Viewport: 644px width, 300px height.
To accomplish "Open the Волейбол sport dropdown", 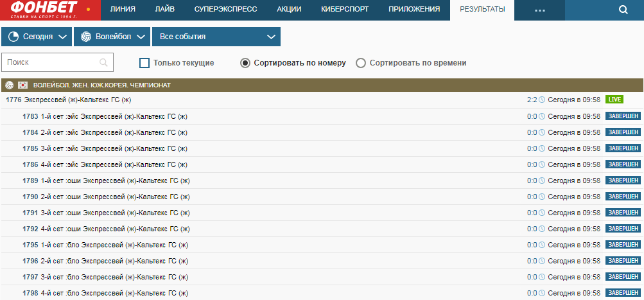I will (x=112, y=37).
